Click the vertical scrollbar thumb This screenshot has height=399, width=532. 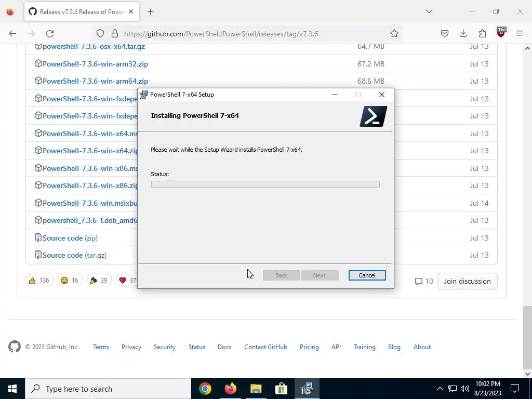point(527,337)
